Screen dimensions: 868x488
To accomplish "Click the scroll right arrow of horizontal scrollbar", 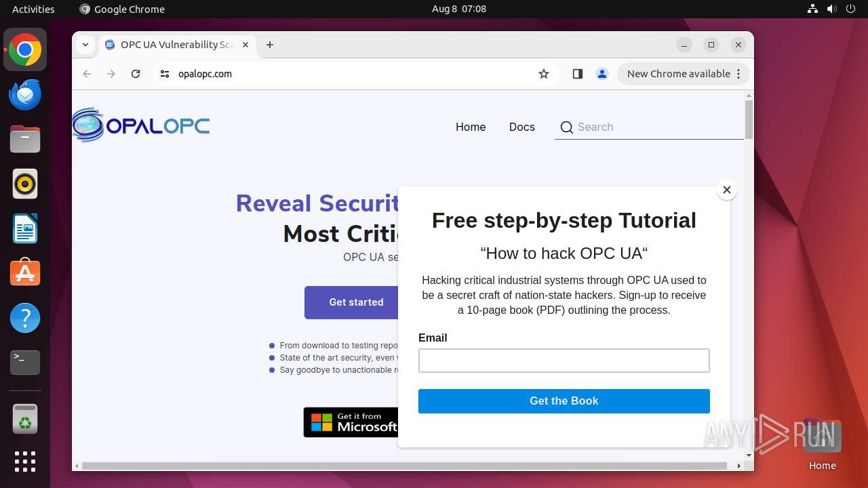I will click(x=739, y=466).
